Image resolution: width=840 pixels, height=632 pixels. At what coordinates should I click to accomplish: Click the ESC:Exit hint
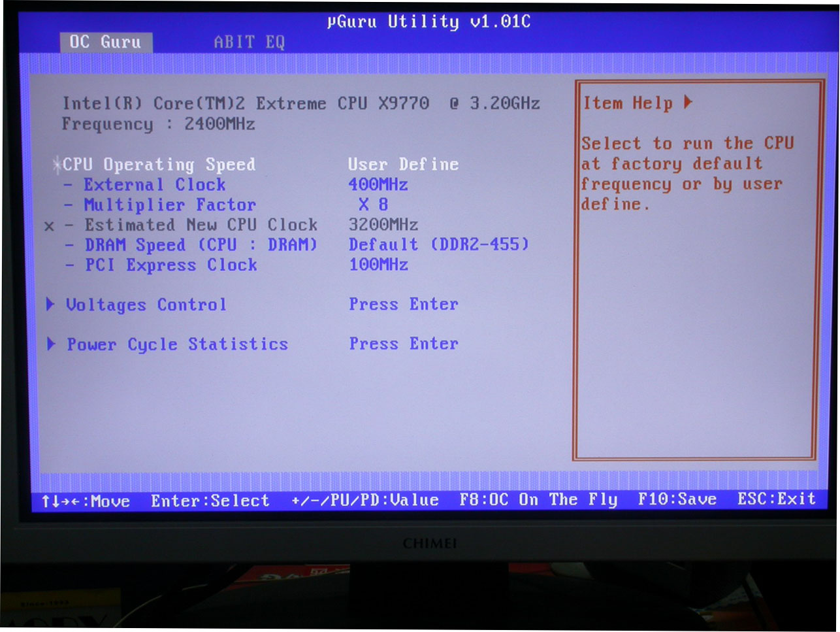coord(777,499)
